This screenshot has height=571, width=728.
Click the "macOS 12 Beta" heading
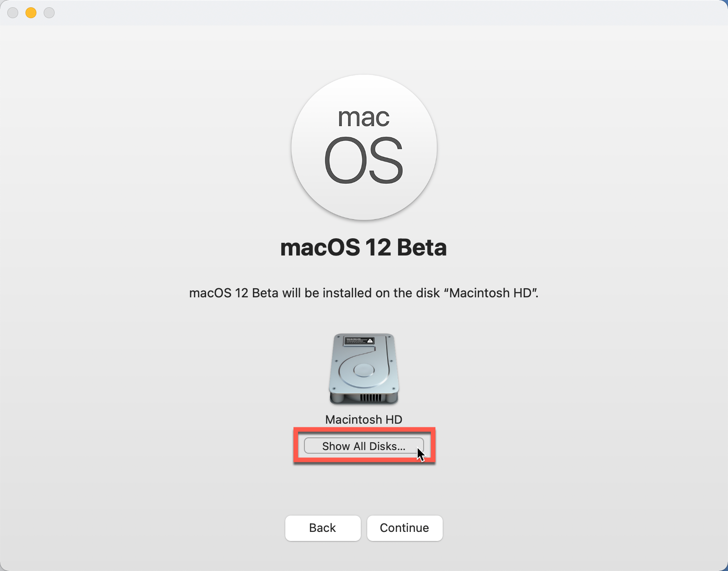coord(364,248)
